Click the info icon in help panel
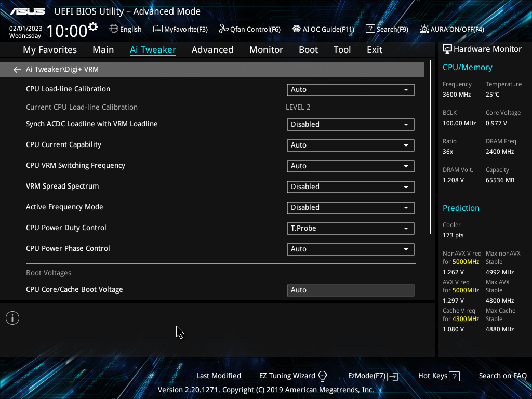 (x=12, y=318)
